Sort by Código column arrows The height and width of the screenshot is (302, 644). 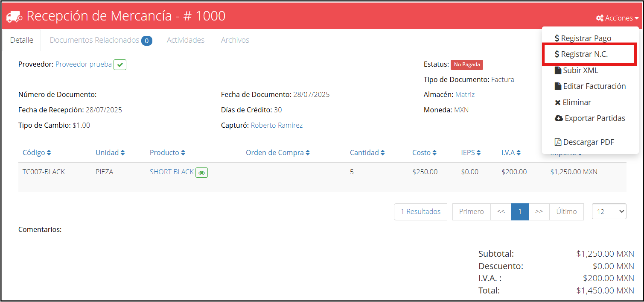(x=49, y=152)
